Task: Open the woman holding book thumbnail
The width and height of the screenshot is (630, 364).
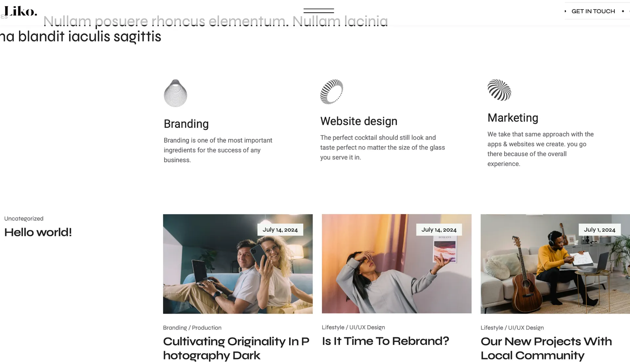Action: pyautogui.click(x=396, y=264)
